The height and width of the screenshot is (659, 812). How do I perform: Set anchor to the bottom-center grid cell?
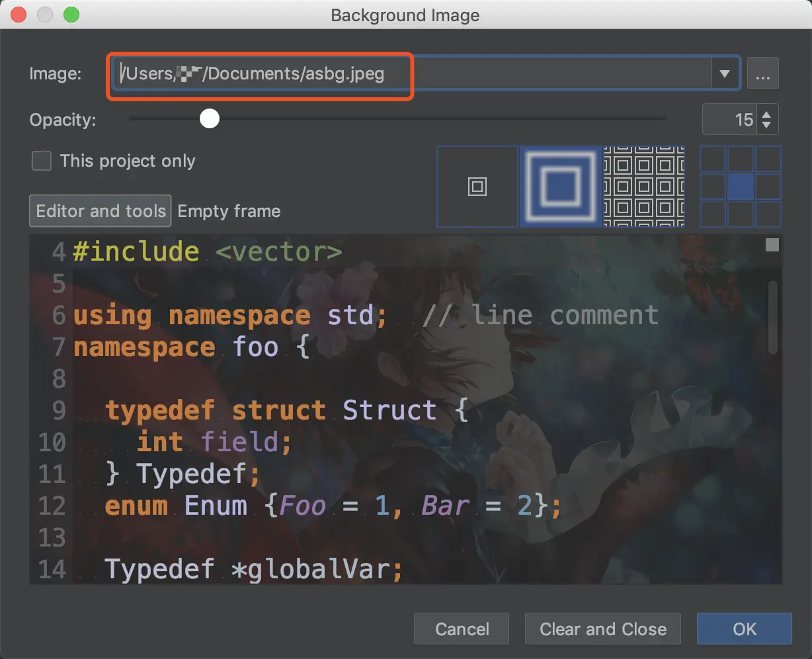click(741, 214)
